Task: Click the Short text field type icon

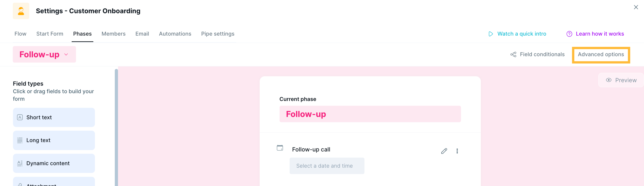Action: coord(20,117)
